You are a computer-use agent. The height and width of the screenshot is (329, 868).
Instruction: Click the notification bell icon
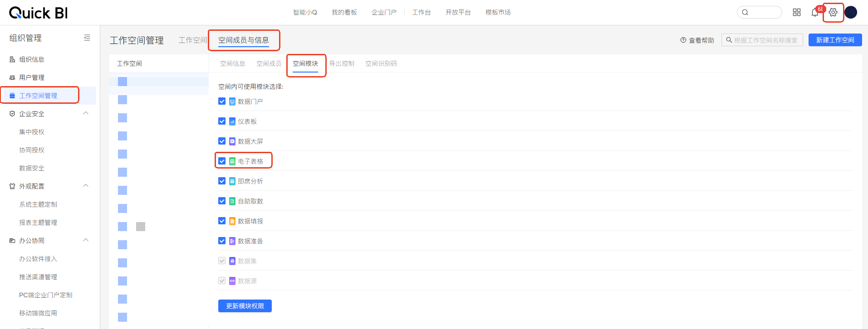pyautogui.click(x=815, y=13)
